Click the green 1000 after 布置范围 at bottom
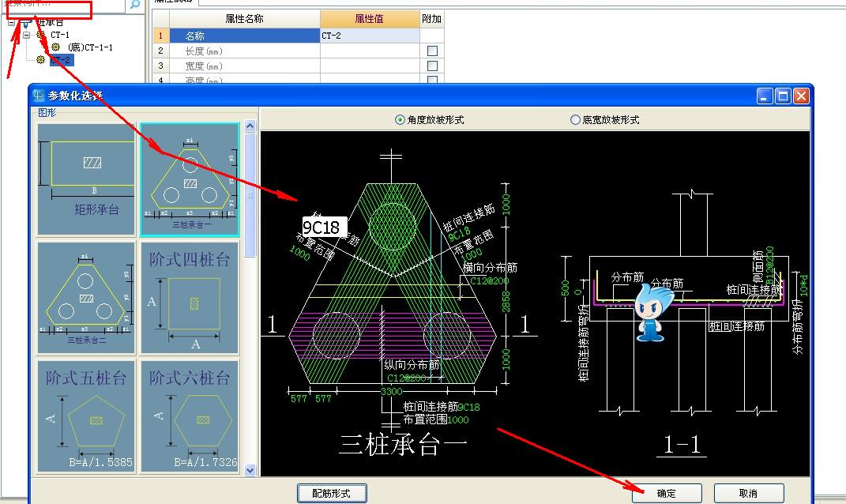The width and height of the screenshot is (846, 504). coord(458,419)
